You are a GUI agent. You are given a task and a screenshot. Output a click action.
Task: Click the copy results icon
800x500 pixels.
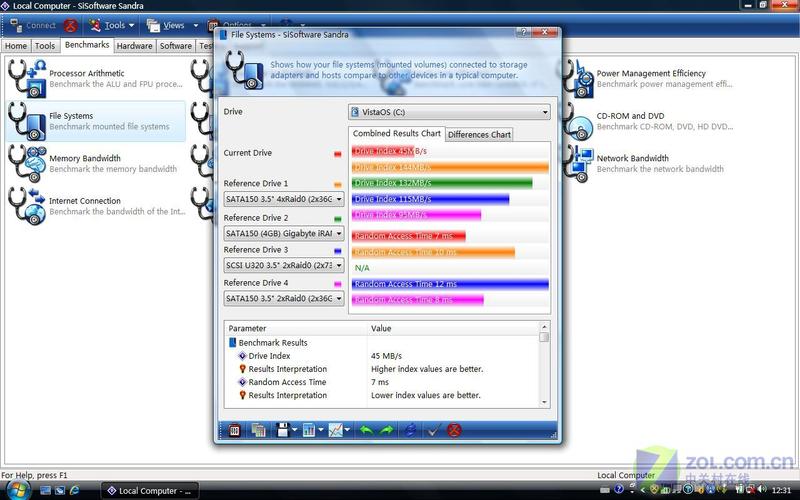(259, 431)
